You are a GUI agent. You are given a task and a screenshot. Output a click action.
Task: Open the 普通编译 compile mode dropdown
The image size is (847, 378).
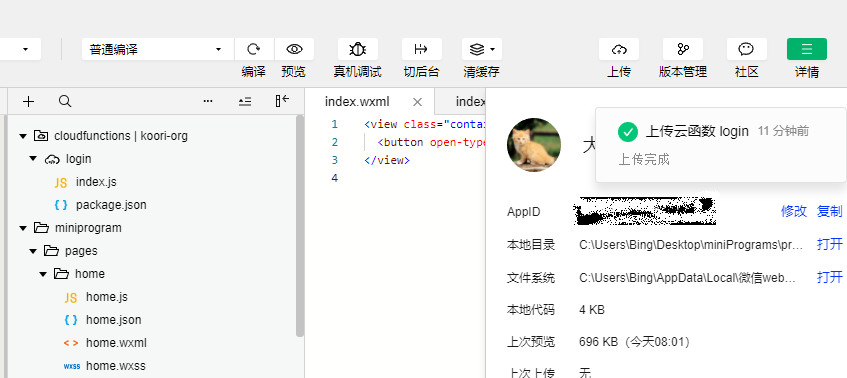click(x=158, y=49)
